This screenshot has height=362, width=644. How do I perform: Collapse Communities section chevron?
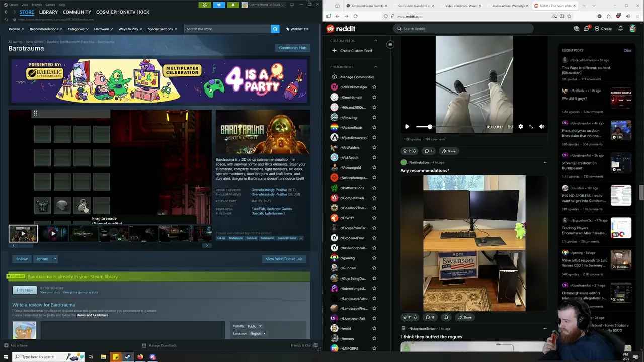tap(375, 67)
